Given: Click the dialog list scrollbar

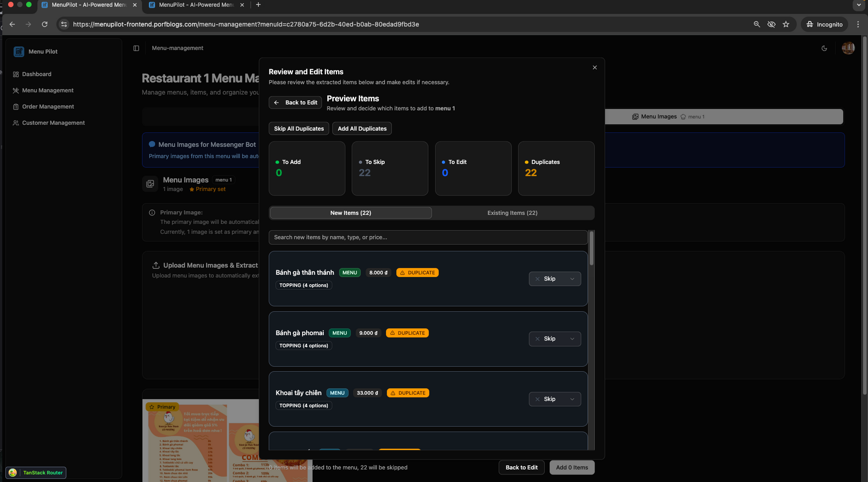Looking at the screenshot, I should (x=591, y=248).
